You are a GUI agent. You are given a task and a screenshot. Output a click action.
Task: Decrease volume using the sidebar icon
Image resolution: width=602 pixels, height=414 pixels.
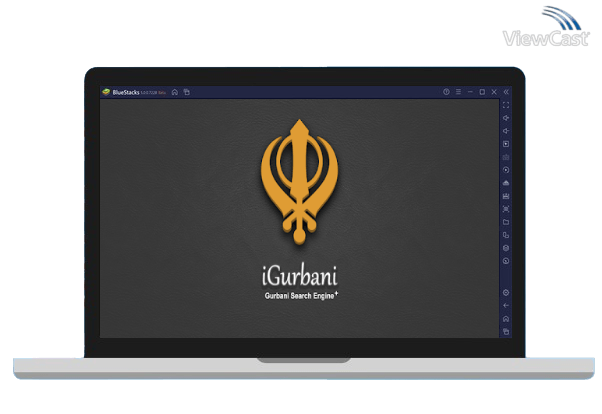(506, 131)
